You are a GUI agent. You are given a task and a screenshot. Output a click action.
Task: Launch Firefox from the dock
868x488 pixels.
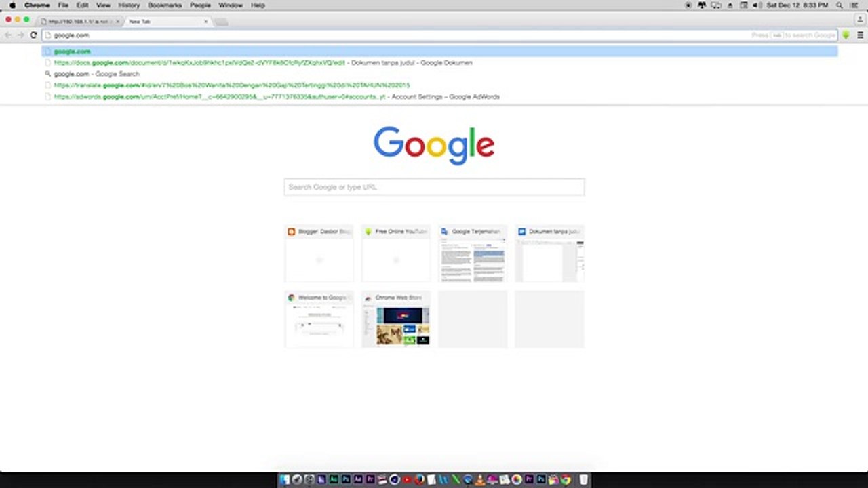[420, 480]
